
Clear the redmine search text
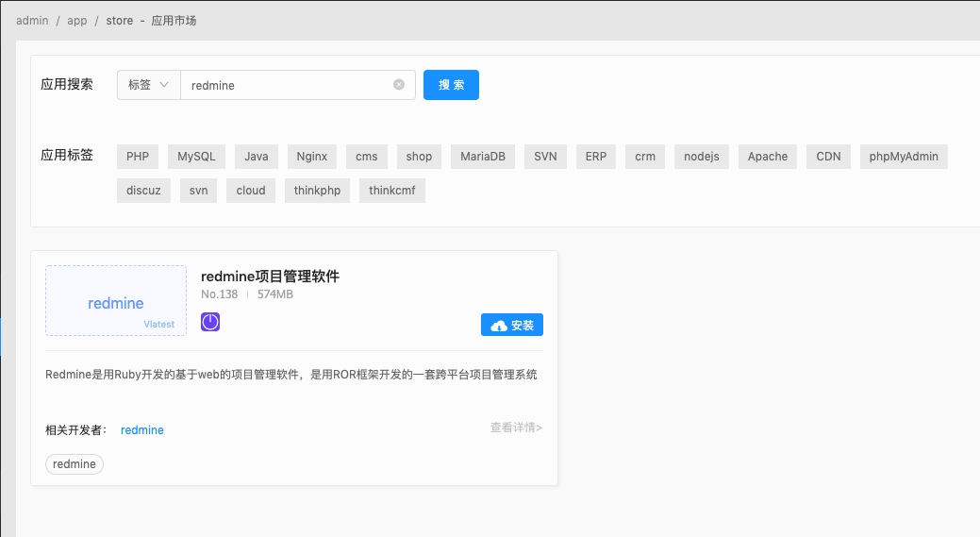(x=399, y=84)
